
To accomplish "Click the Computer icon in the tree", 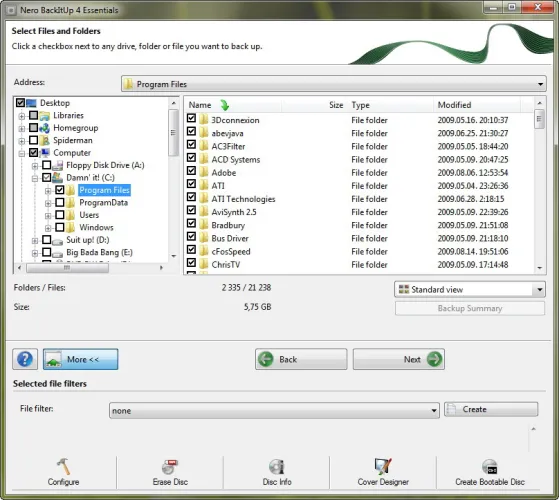I will pos(45,153).
